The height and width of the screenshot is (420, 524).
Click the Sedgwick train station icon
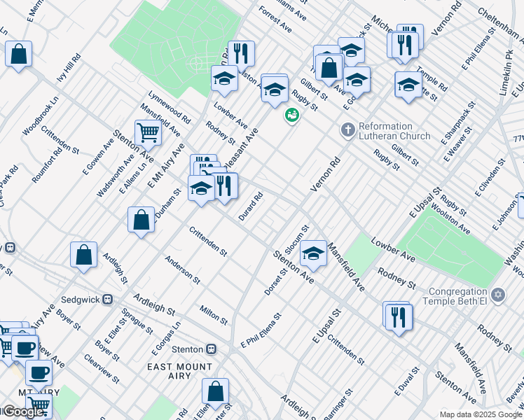108,300
